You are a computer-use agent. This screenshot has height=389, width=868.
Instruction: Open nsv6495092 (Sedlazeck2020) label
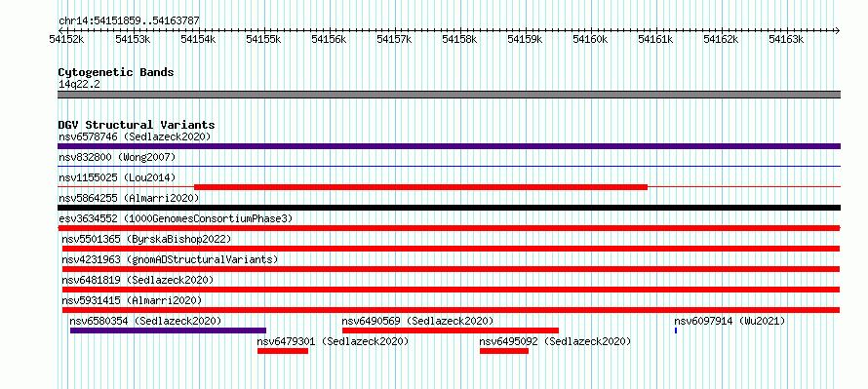pyautogui.click(x=555, y=342)
